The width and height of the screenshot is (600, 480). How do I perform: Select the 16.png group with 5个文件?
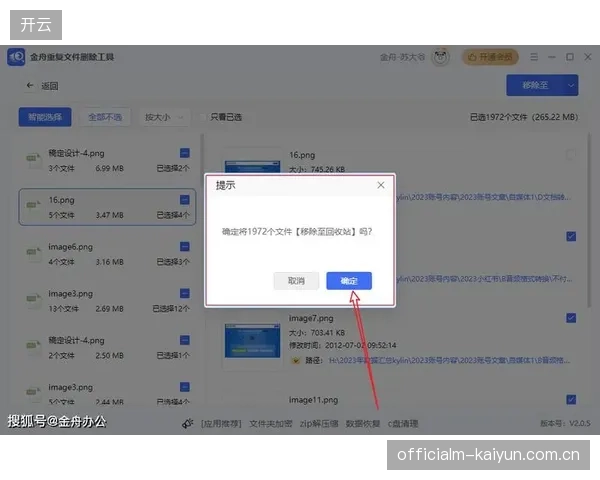(107, 207)
